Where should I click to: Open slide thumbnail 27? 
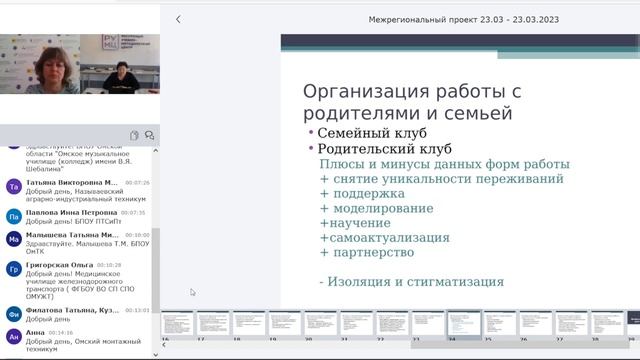click(x=572, y=324)
